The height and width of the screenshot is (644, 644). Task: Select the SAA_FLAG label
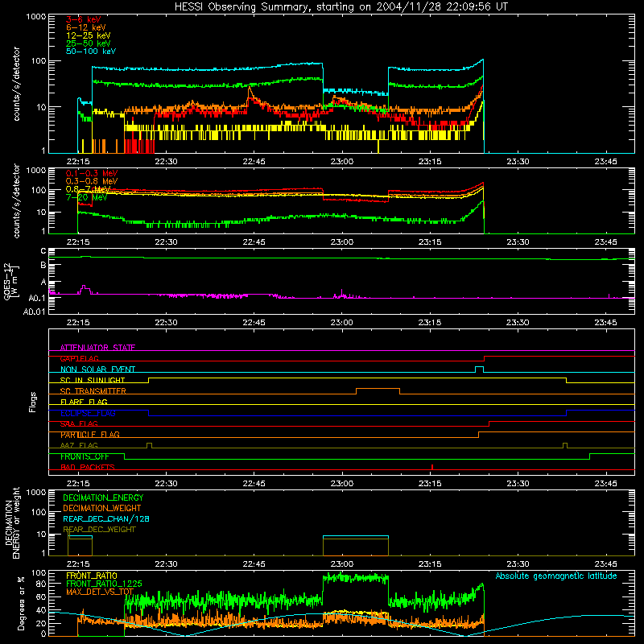(79, 424)
